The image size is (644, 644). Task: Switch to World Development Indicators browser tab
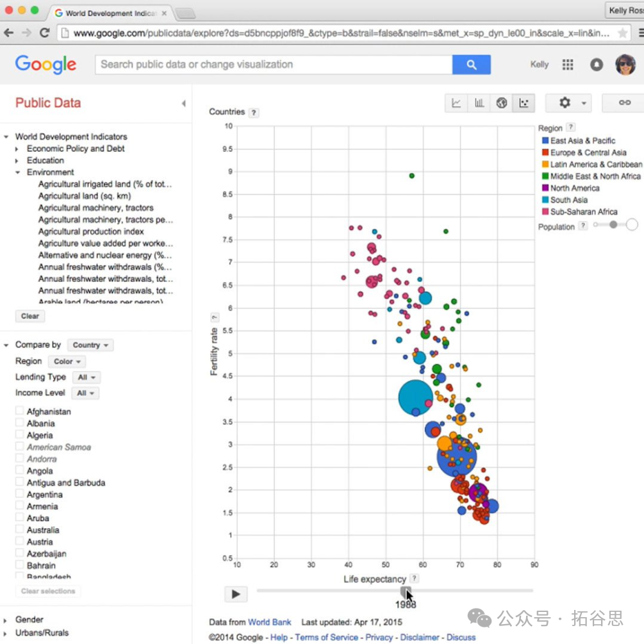(111, 13)
